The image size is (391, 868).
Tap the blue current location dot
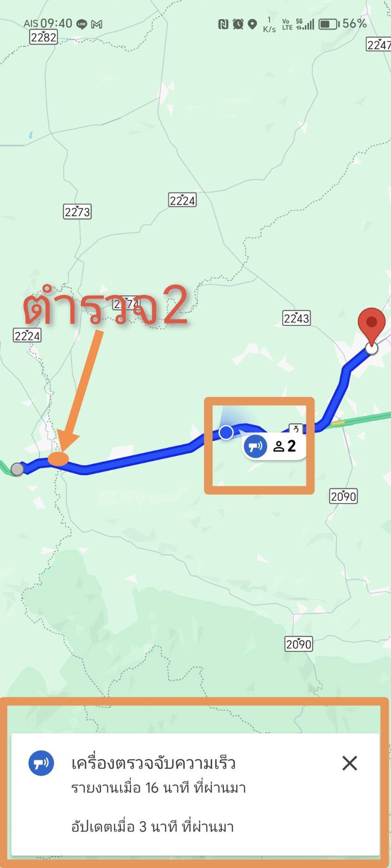[x=226, y=432]
